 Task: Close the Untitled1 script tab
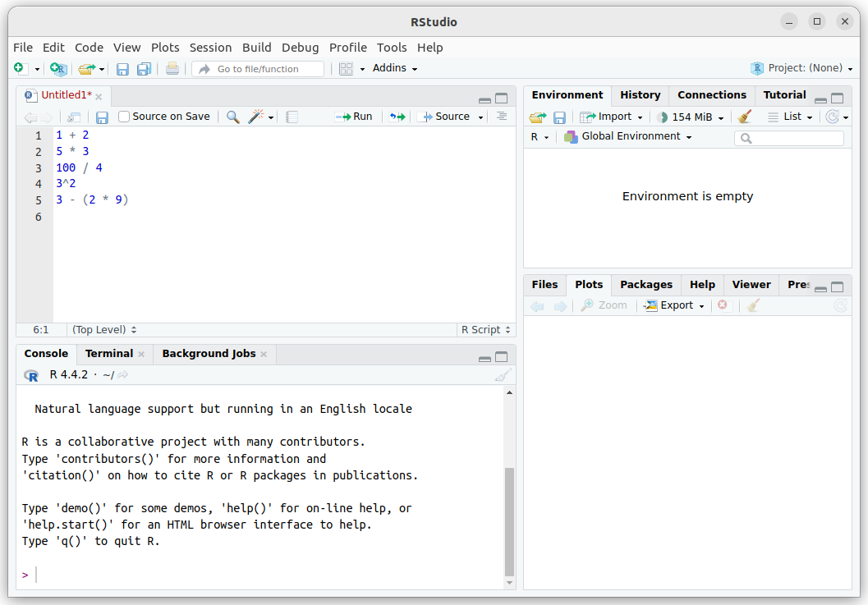(x=99, y=97)
